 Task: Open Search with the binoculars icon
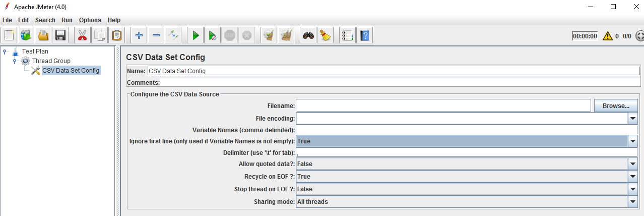click(x=308, y=36)
